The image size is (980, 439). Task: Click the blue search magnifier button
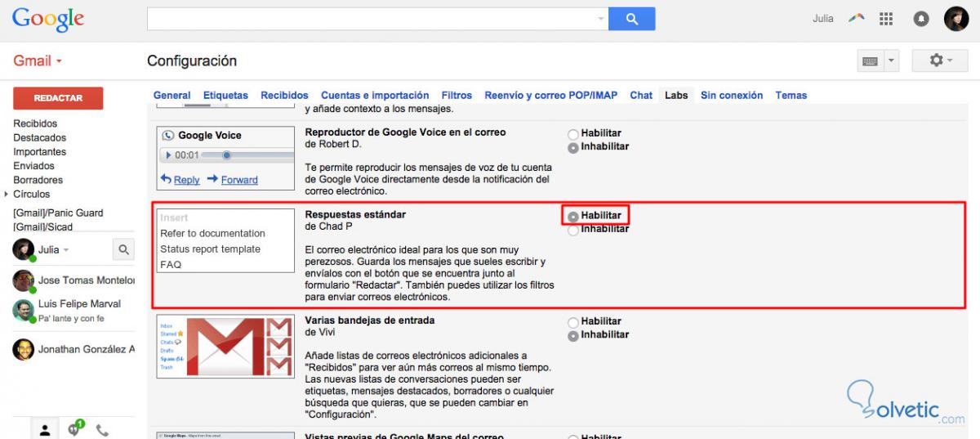pyautogui.click(x=633, y=19)
